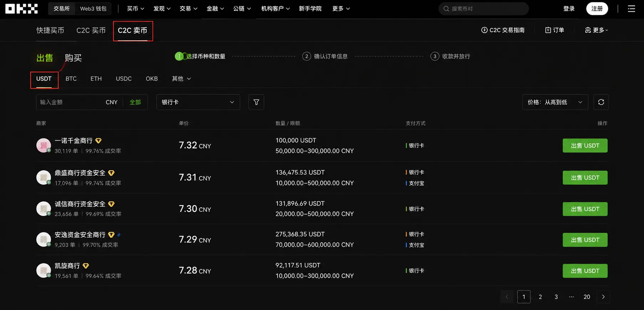This screenshot has height=310, width=644.
Task: Click verified badge next to 凯旋商行
Action: click(86, 266)
